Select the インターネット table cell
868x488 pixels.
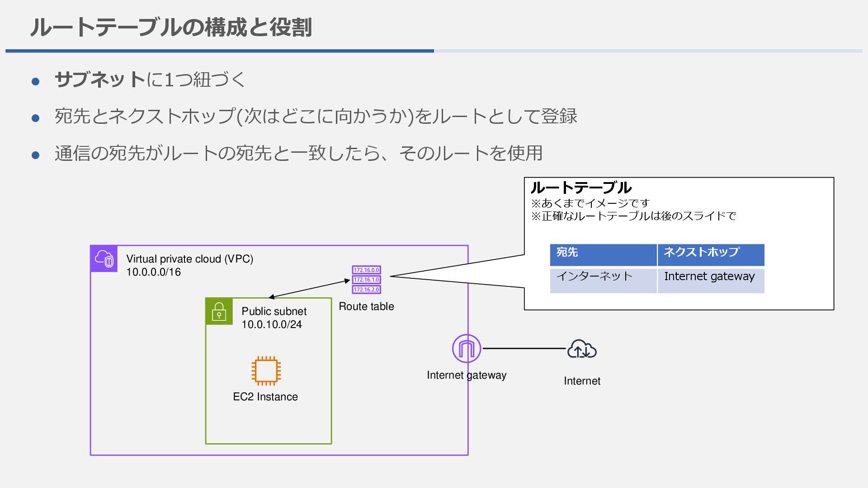click(603, 281)
